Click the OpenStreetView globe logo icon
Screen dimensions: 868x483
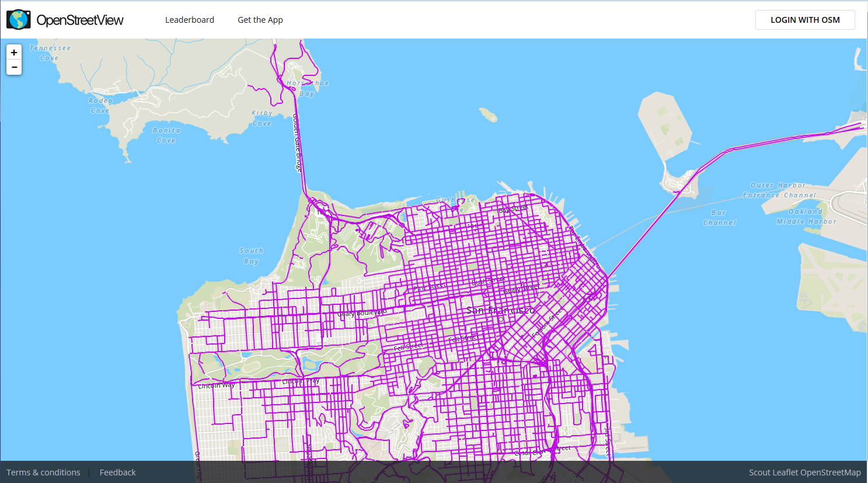coord(19,20)
